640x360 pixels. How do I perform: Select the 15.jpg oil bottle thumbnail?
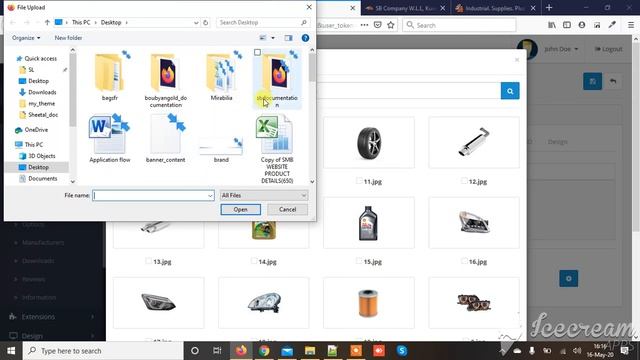[x=369, y=223]
